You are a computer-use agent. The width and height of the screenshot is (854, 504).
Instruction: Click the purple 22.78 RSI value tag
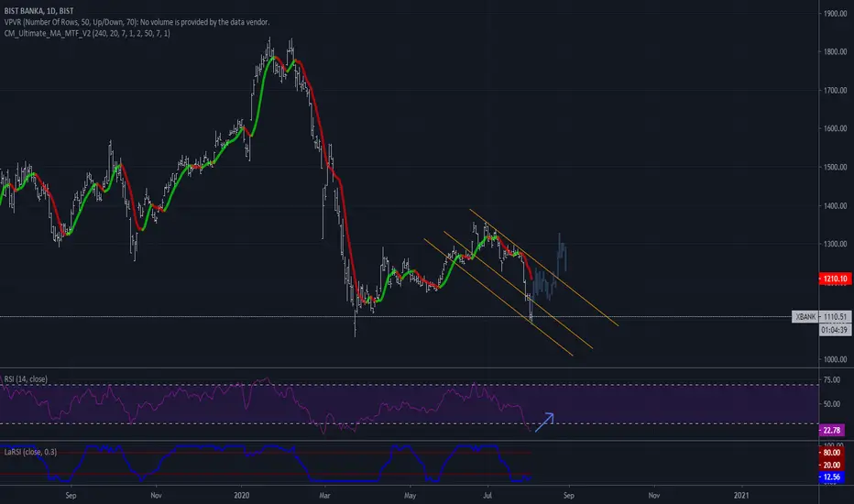[x=832, y=431]
